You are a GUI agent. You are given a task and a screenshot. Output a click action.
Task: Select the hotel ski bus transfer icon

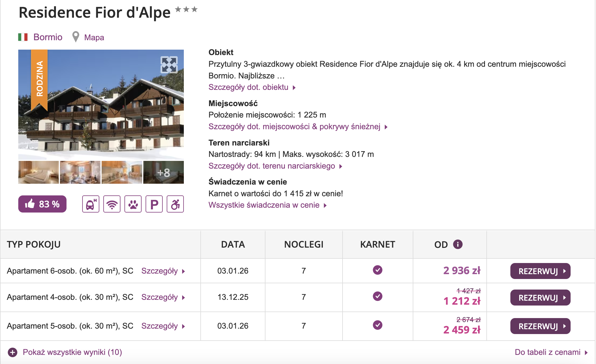click(x=90, y=204)
